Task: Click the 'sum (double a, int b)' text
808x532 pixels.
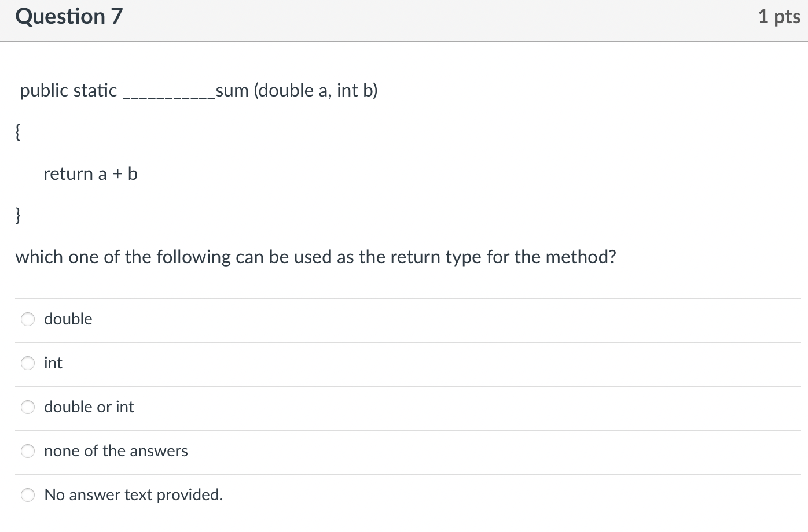Action: [296, 91]
